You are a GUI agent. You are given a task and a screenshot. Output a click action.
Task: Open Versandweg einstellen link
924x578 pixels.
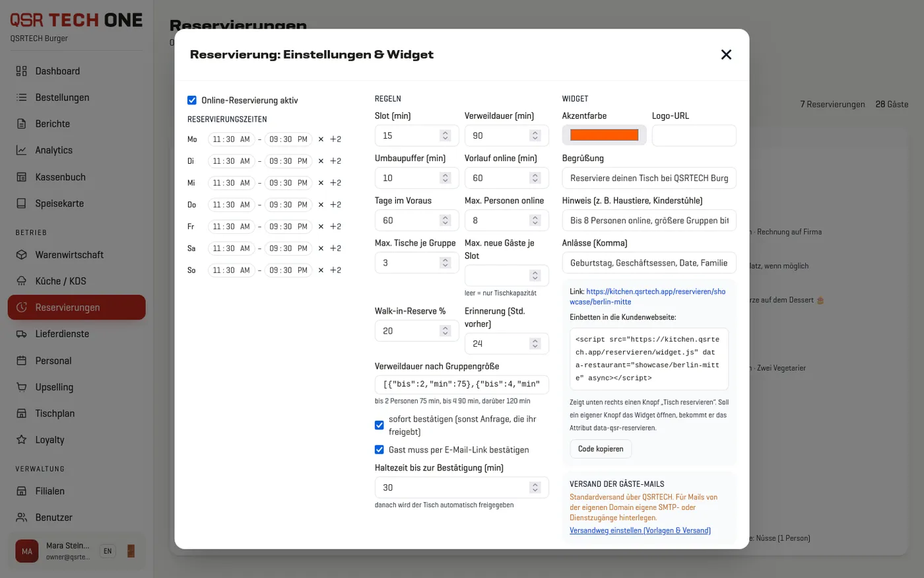(x=640, y=530)
